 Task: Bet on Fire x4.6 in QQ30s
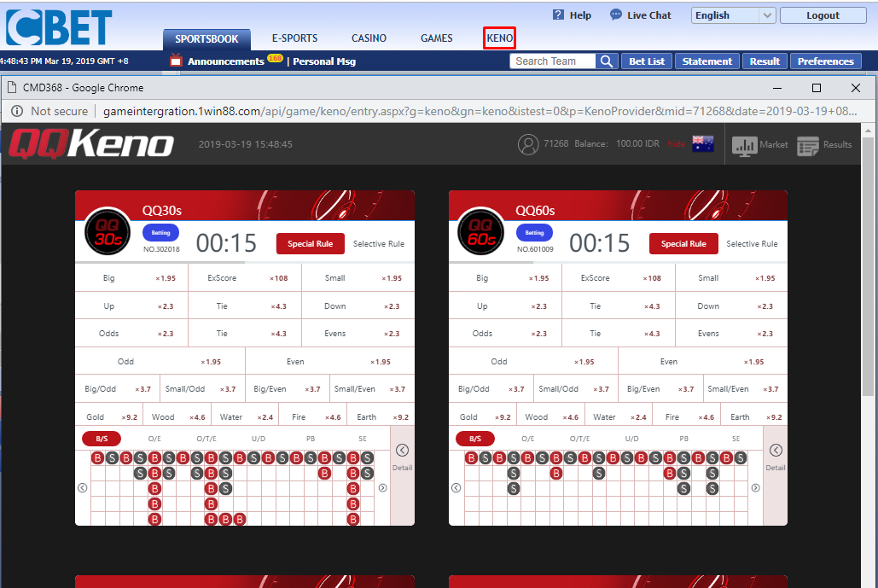[313, 416]
